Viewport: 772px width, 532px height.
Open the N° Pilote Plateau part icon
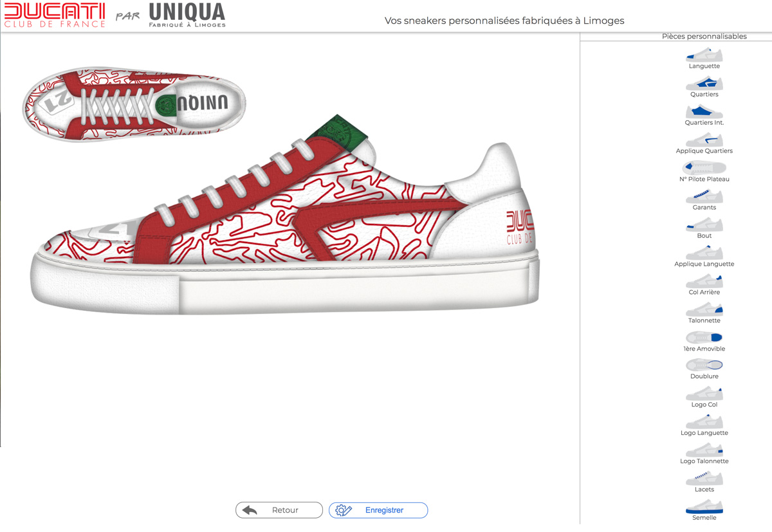point(704,168)
